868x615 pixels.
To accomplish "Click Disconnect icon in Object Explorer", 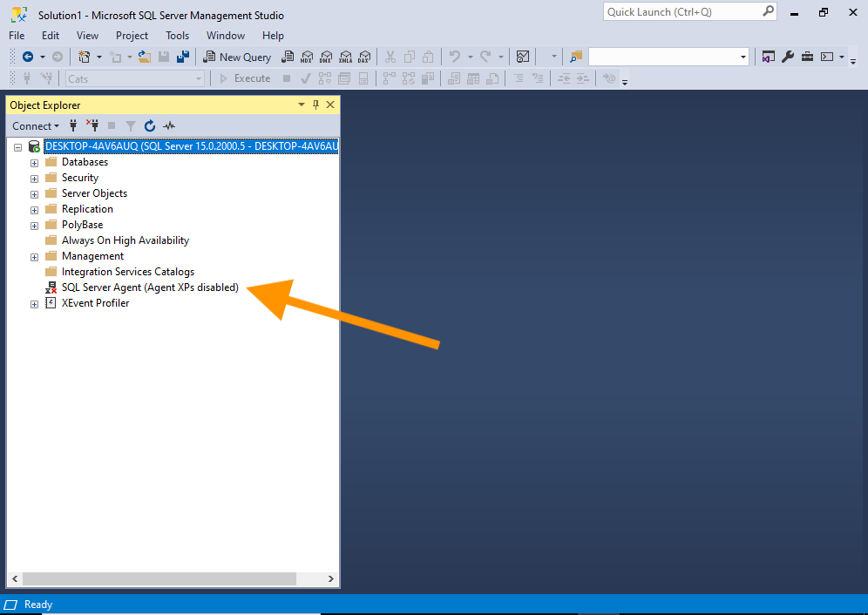I will [x=92, y=126].
